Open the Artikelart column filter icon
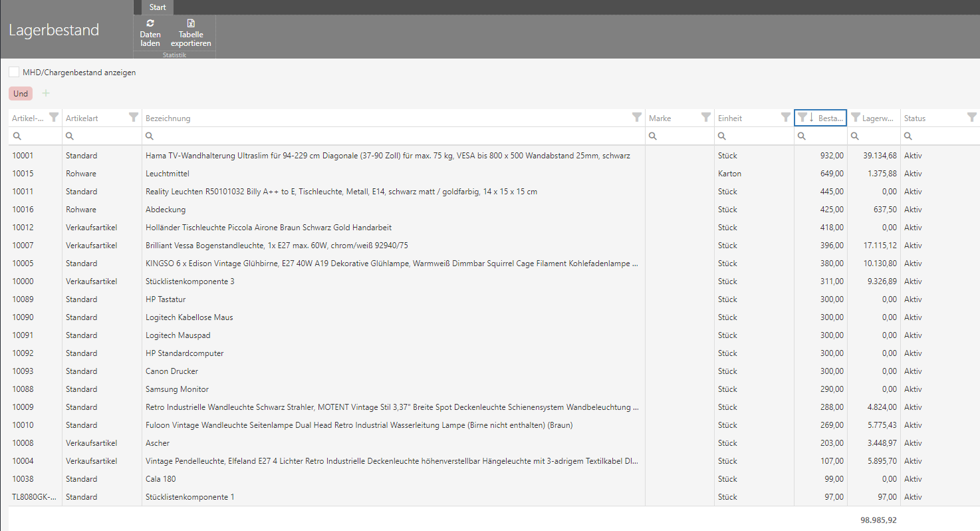The height and width of the screenshot is (531, 980). 134,118
